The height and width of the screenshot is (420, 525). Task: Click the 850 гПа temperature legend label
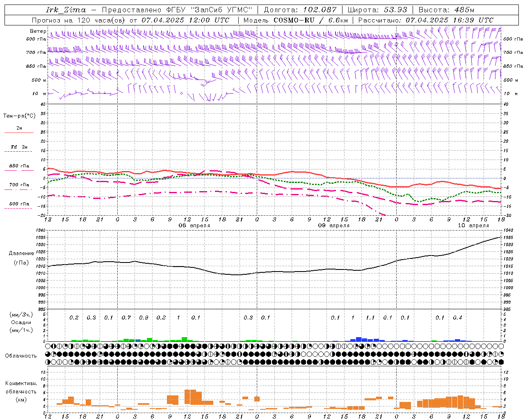[19, 166]
